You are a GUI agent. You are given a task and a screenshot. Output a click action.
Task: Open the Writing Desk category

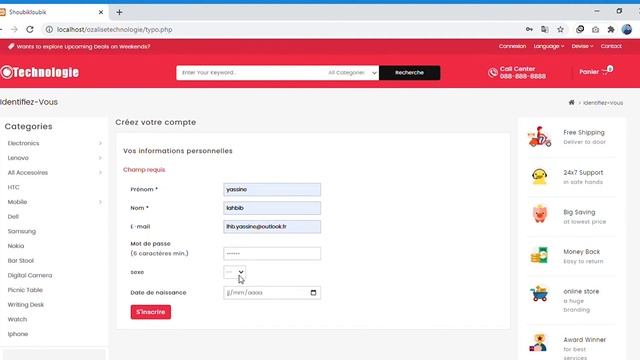[26, 305]
